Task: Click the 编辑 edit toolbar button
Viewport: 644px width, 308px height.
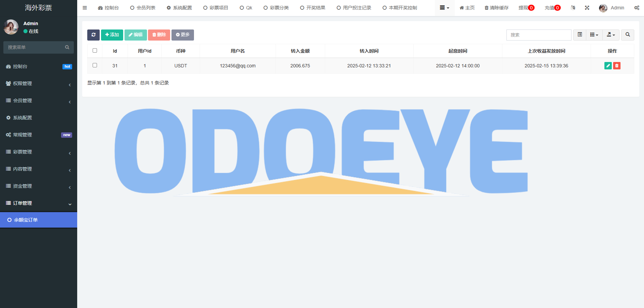Action: (x=136, y=35)
